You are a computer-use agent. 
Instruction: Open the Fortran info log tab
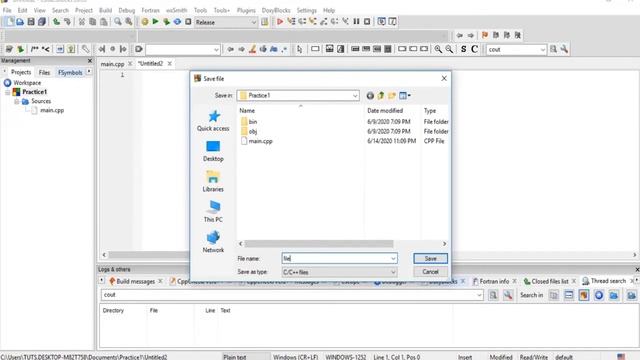493,281
